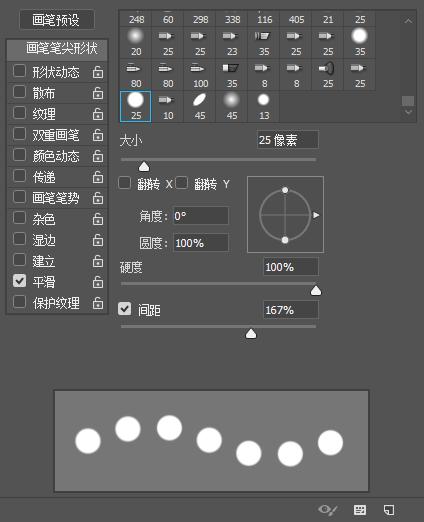
Task: Click the 角度 input field
Action: 201,216
